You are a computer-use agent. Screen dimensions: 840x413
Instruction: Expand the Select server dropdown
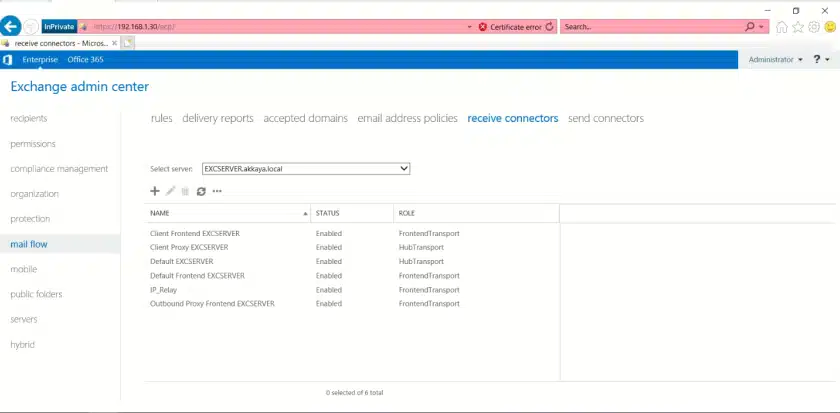click(x=404, y=169)
